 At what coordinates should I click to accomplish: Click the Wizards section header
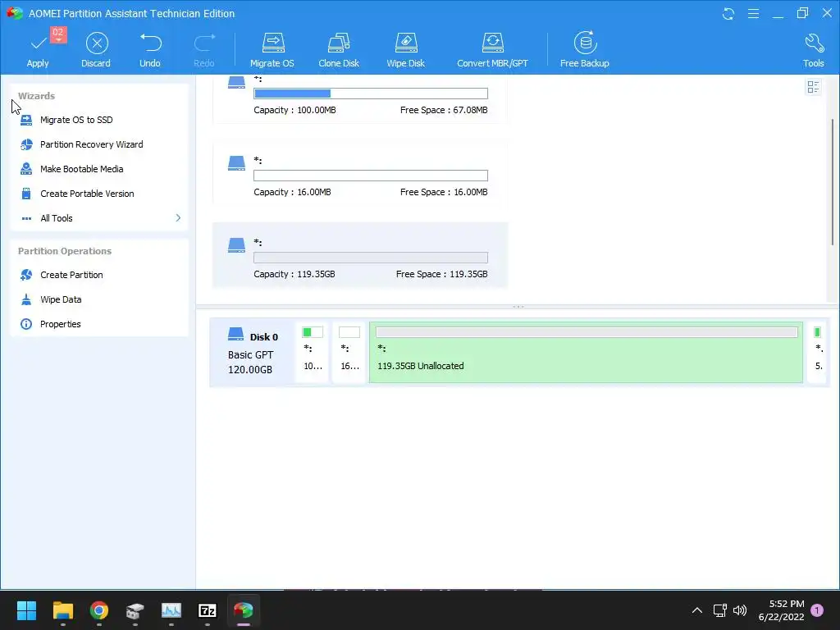36,96
